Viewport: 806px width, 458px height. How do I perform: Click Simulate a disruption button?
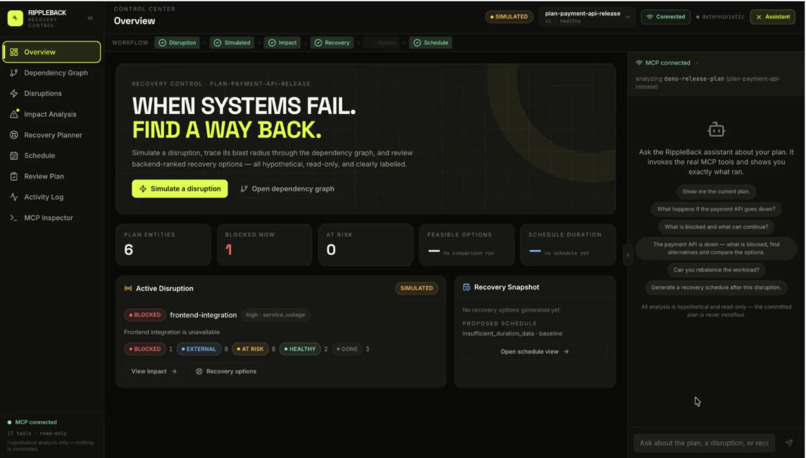pyautogui.click(x=180, y=189)
